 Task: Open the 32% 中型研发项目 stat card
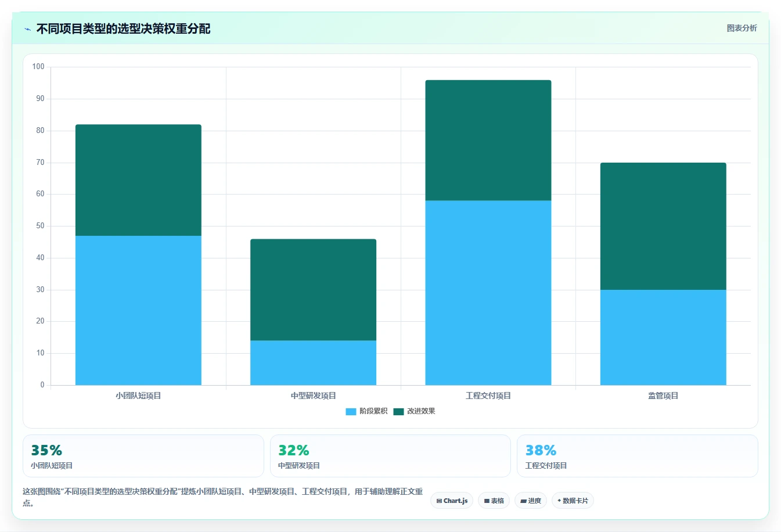tap(390, 456)
